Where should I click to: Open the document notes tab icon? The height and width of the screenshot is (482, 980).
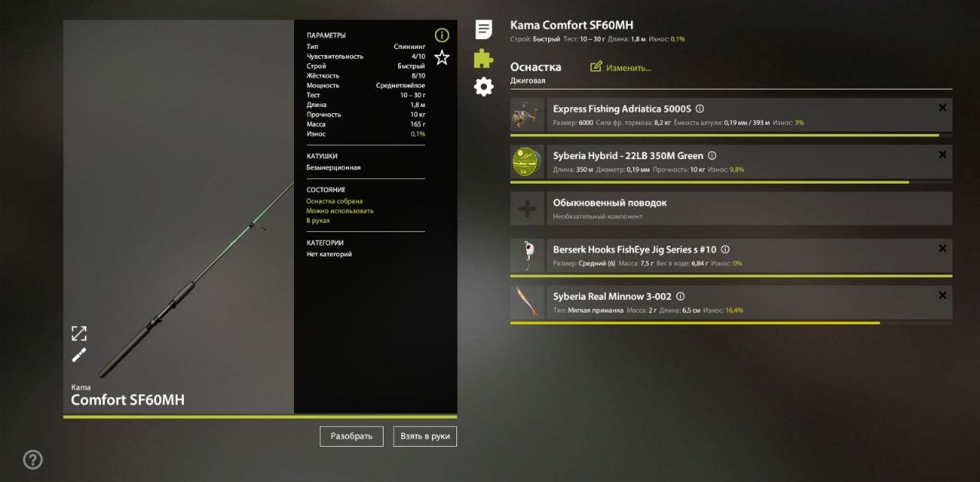484,30
